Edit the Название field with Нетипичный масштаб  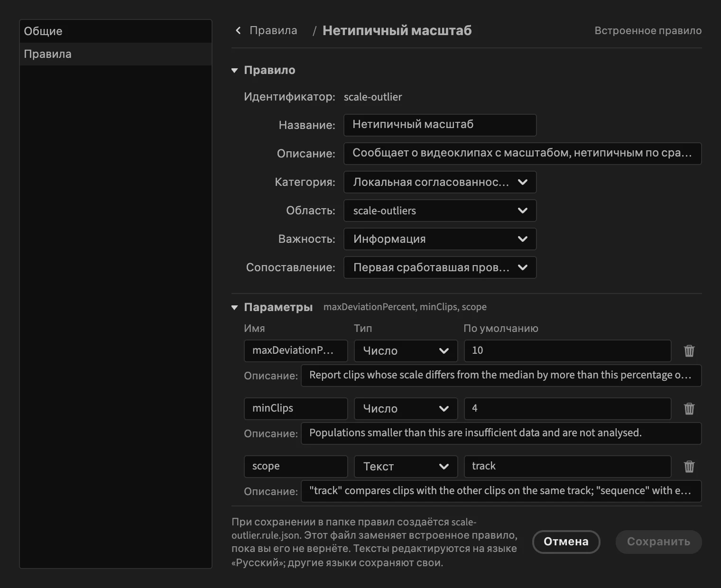440,125
